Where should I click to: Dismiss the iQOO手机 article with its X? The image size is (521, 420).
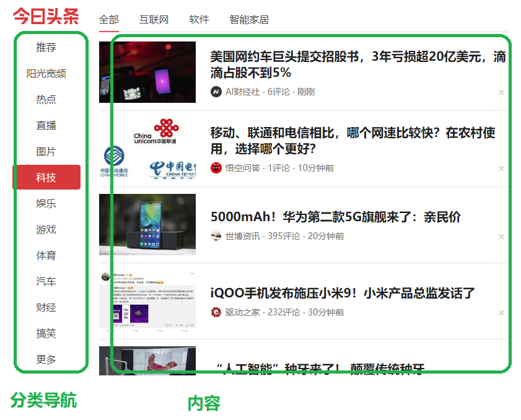pyautogui.click(x=501, y=313)
